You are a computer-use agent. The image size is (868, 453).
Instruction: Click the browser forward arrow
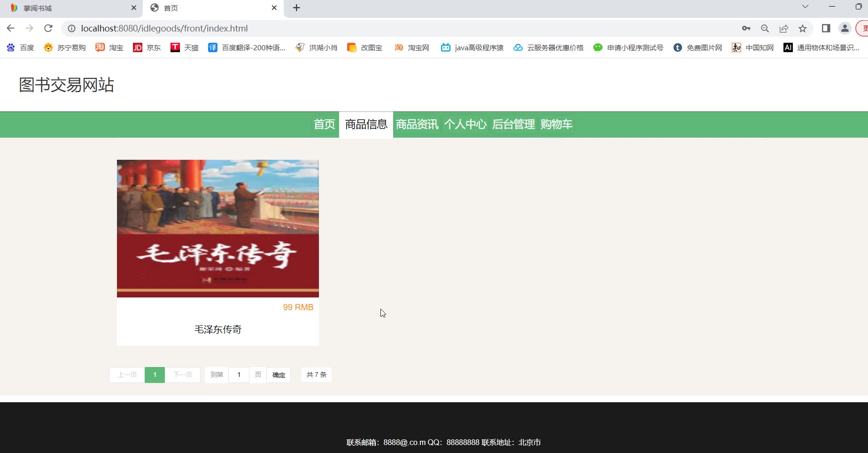click(x=29, y=28)
